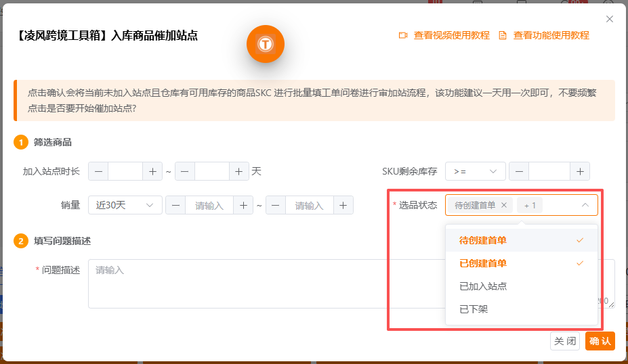Open the SKU remaining stock >= comparison dropdown
The image size is (628, 364).
(x=476, y=172)
